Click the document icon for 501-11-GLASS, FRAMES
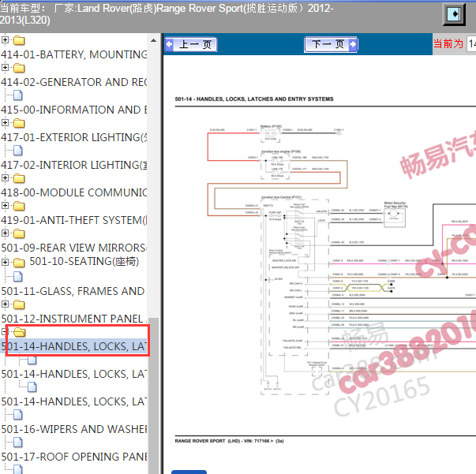 [x=18, y=276]
